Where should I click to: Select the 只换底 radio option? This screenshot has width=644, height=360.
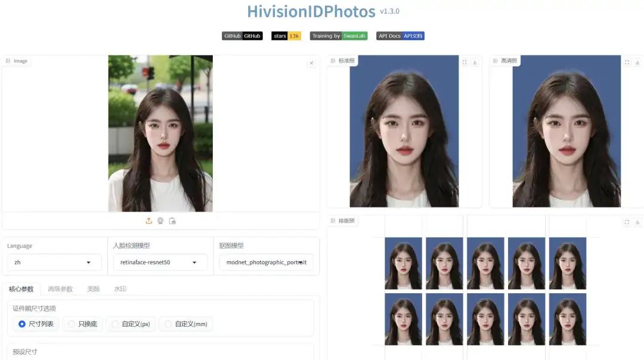[82, 324]
